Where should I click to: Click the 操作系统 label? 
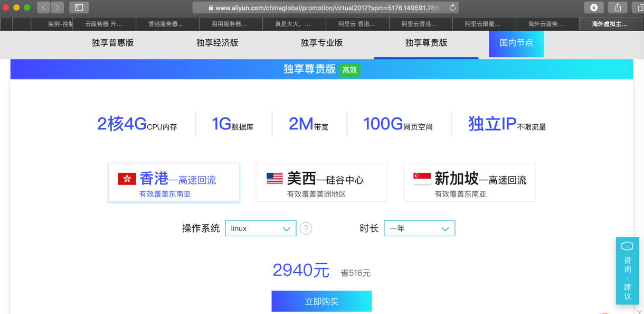pyautogui.click(x=201, y=228)
